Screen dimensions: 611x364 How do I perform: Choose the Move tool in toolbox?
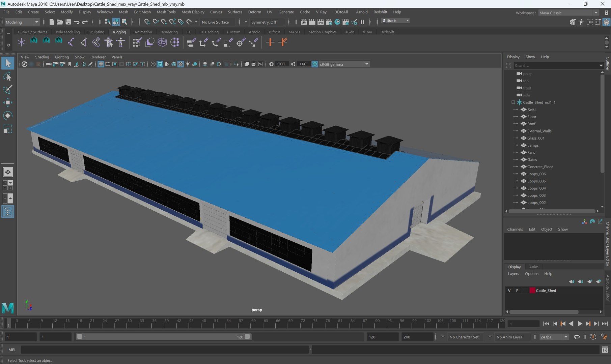click(8, 102)
